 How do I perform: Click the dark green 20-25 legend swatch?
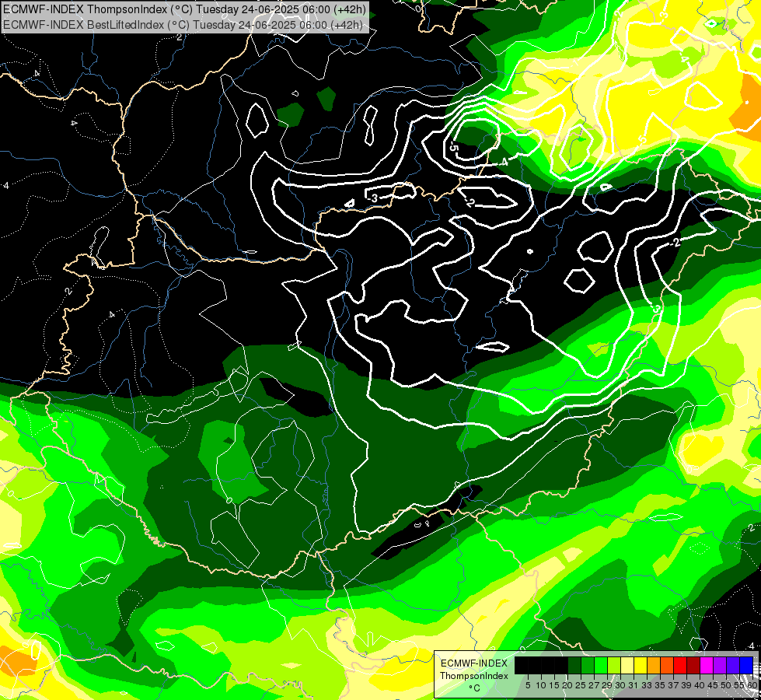coord(574,665)
